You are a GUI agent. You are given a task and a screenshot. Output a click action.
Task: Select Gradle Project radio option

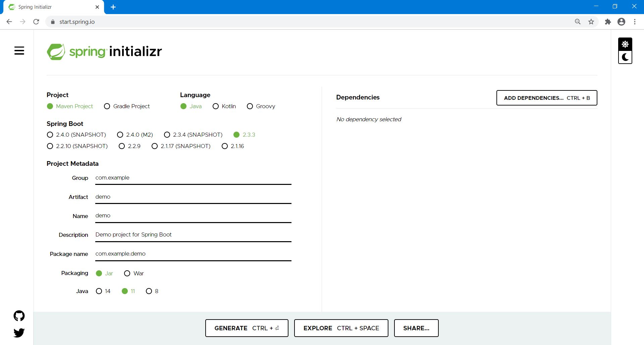[107, 106]
